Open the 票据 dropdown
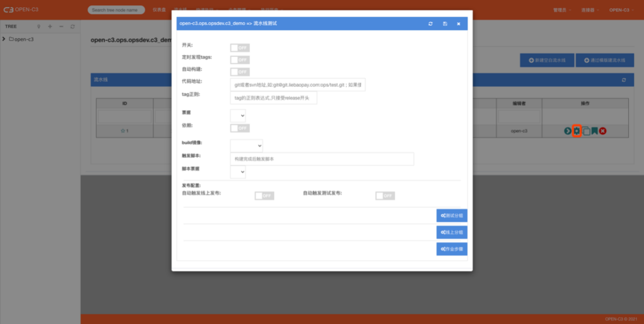The width and height of the screenshot is (644, 324). click(238, 116)
